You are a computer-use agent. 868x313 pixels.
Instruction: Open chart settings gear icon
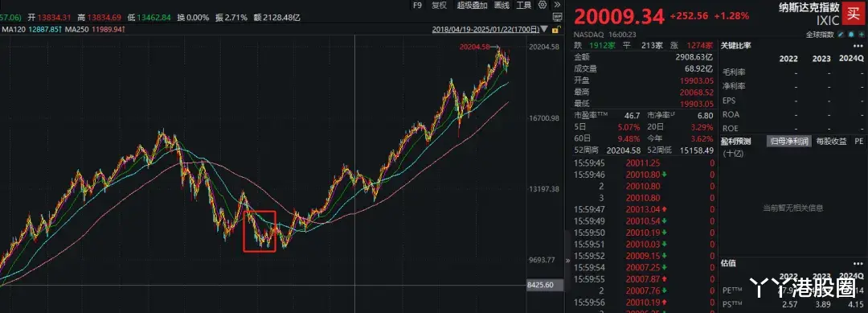542,5
